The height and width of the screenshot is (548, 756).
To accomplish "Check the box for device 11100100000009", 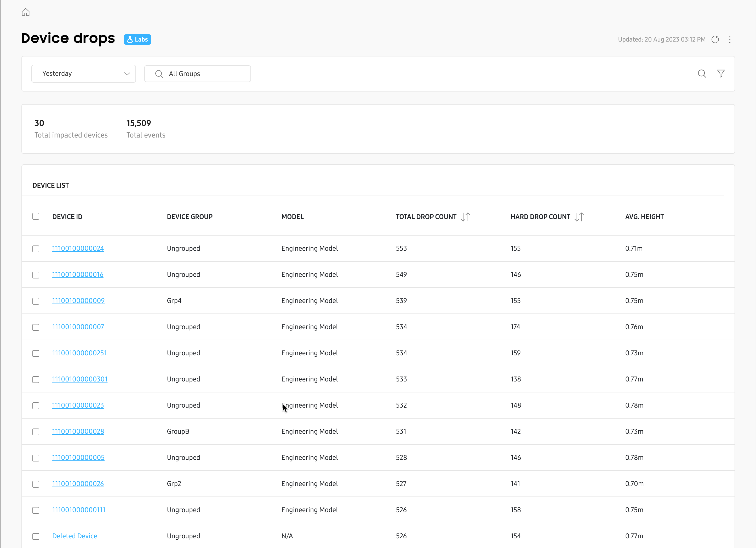I will coord(36,301).
